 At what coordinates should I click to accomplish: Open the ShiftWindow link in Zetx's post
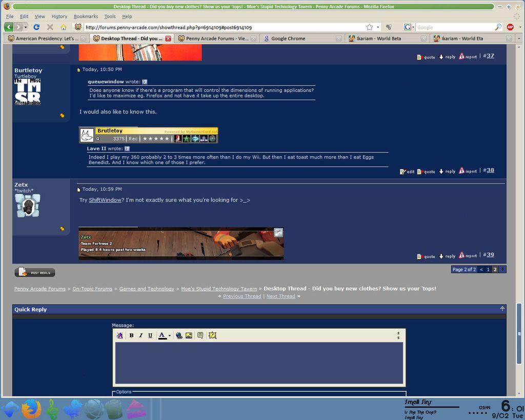click(x=105, y=200)
